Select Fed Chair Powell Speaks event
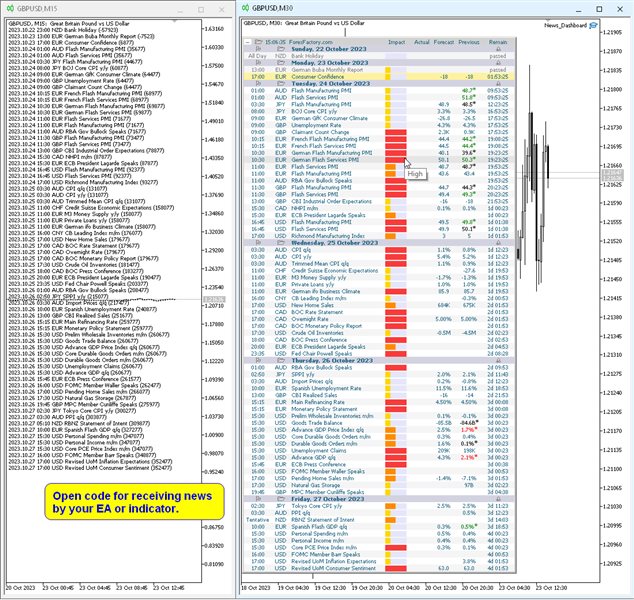Viewport: 634px width, 600px height. coord(321,353)
